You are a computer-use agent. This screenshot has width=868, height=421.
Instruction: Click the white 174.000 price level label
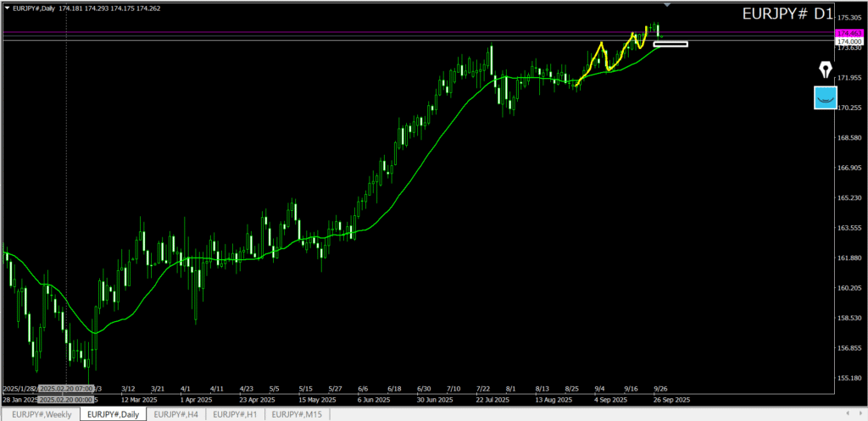point(849,42)
